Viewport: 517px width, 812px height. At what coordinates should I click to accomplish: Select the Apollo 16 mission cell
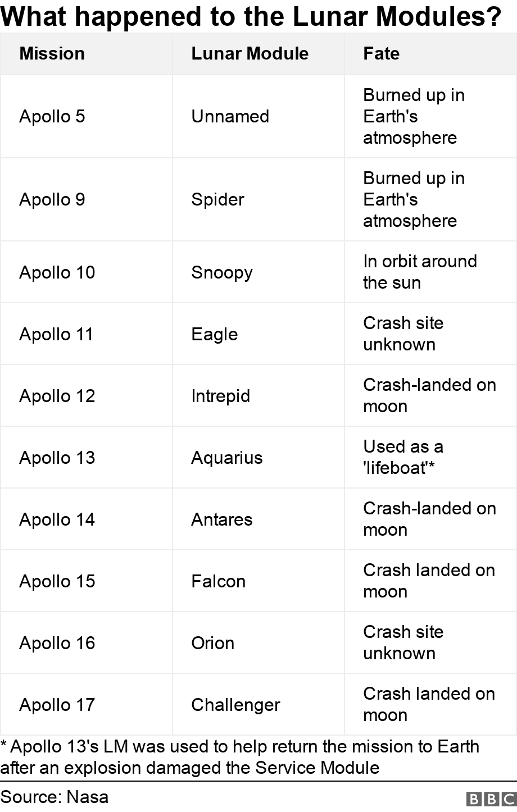pos(57,643)
